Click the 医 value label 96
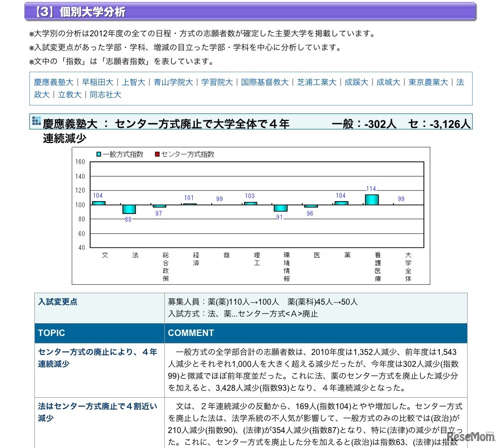 (310, 214)
